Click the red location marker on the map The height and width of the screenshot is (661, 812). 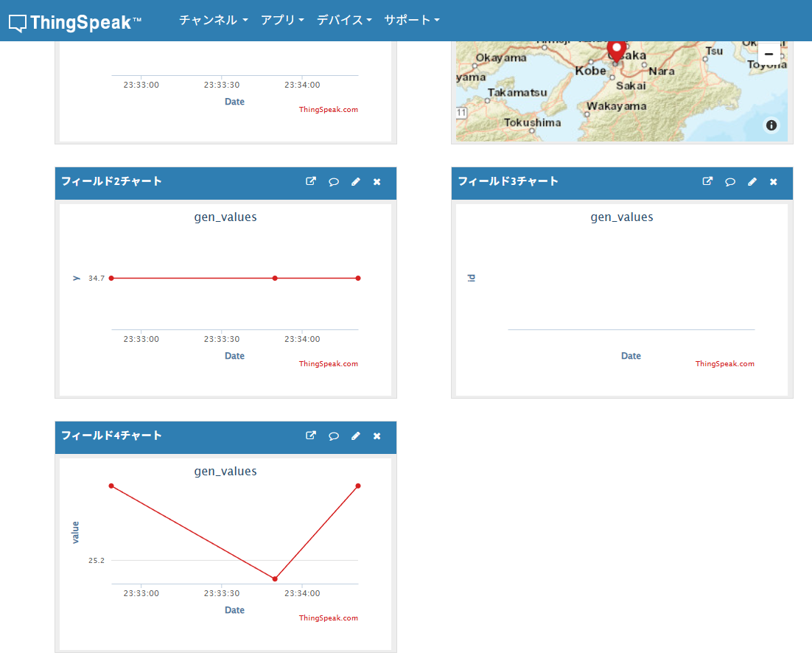tap(616, 51)
